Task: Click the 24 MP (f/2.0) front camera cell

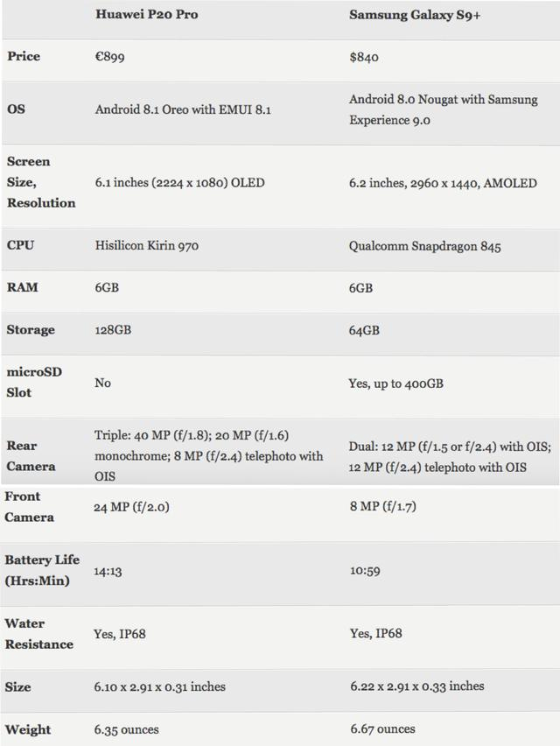Action: pos(133,507)
